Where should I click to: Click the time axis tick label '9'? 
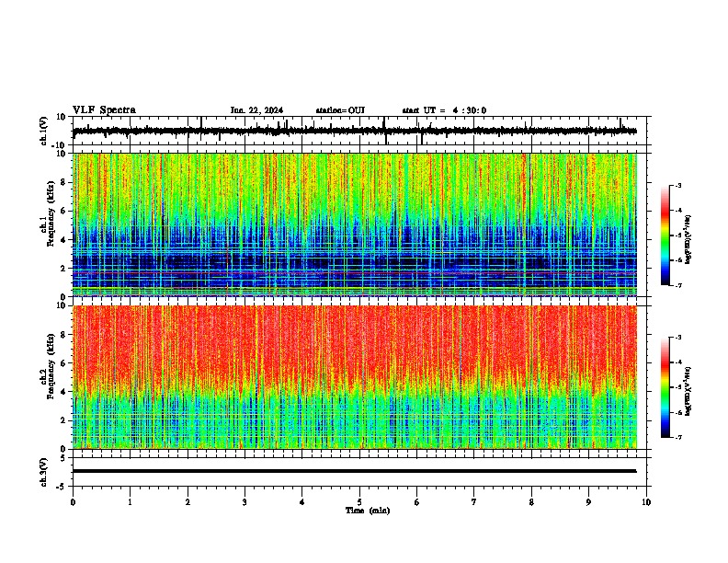(588, 502)
